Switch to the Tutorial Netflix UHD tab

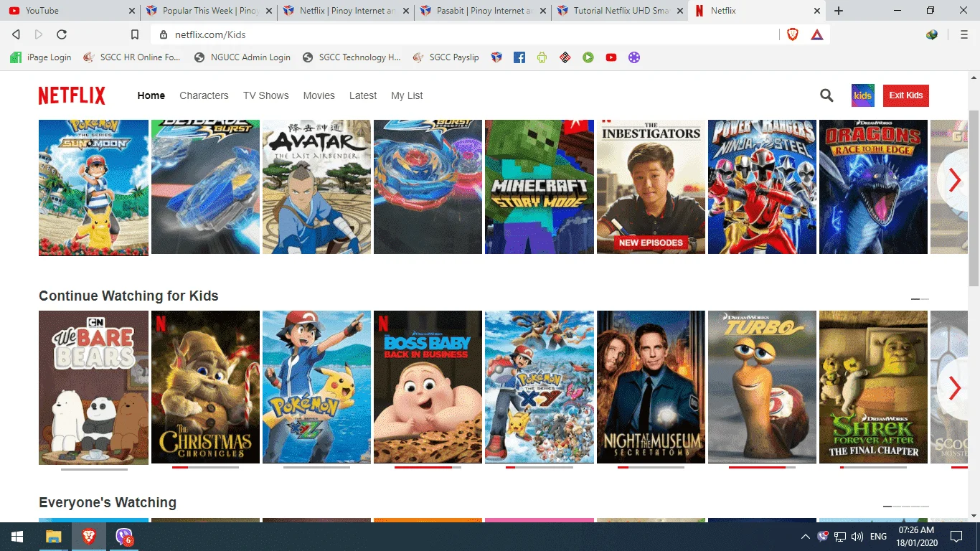click(x=619, y=11)
